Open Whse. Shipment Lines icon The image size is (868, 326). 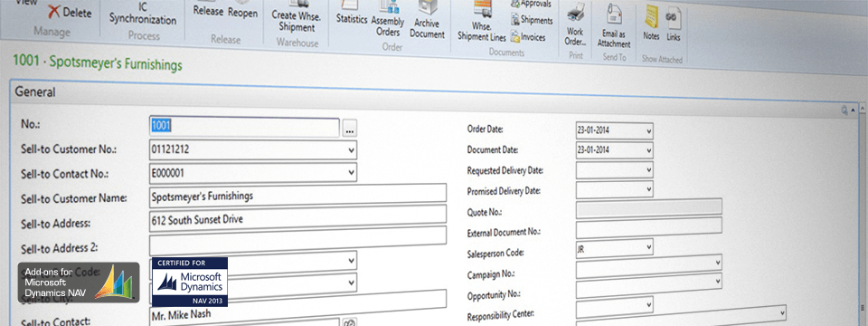(482, 22)
